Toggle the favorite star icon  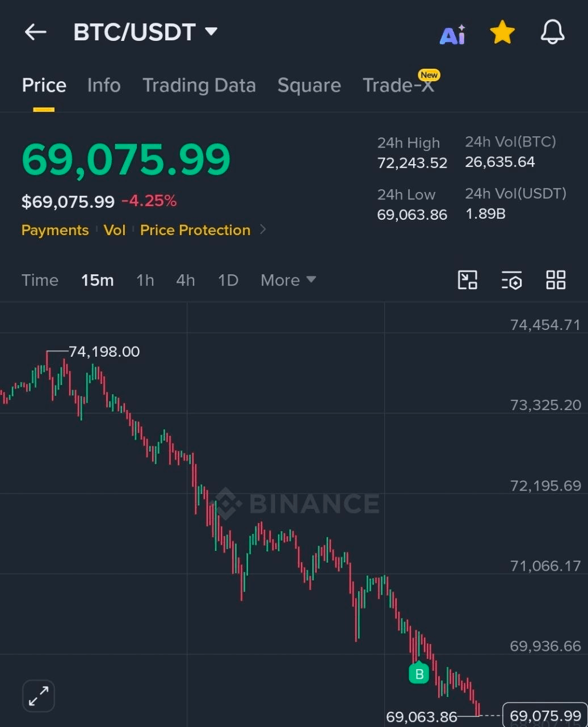click(x=502, y=32)
